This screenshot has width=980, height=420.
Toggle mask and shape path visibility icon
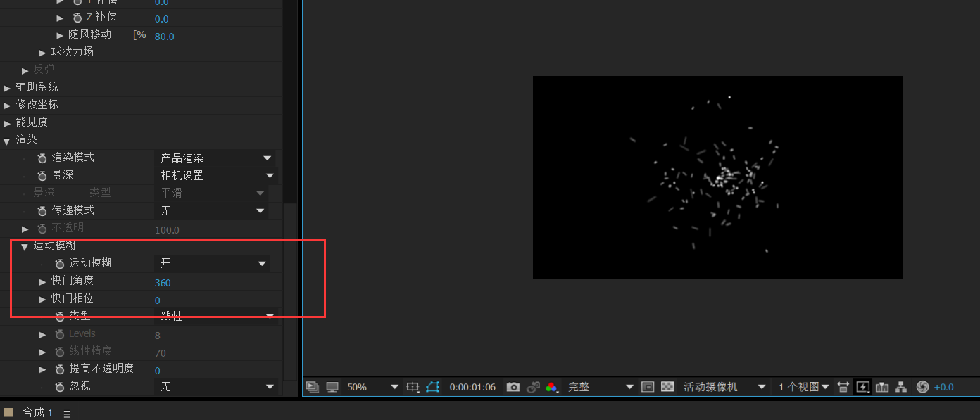tap(432, 387)
